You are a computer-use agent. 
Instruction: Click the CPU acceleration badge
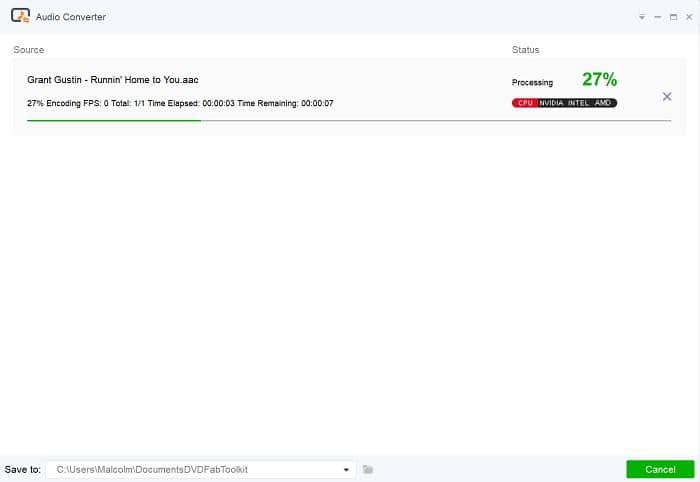525,103
